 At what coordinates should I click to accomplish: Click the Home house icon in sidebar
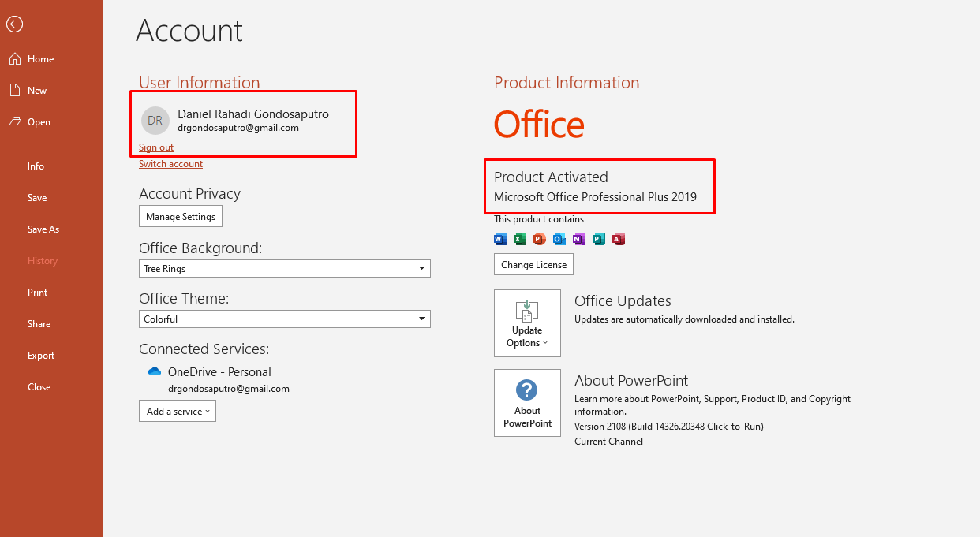tap(14, 59)
